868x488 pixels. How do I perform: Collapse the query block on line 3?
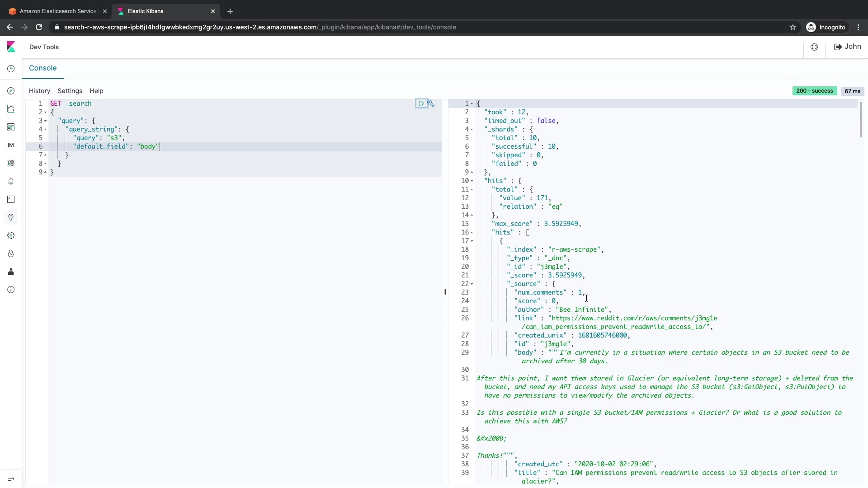(x=46, y=121)
